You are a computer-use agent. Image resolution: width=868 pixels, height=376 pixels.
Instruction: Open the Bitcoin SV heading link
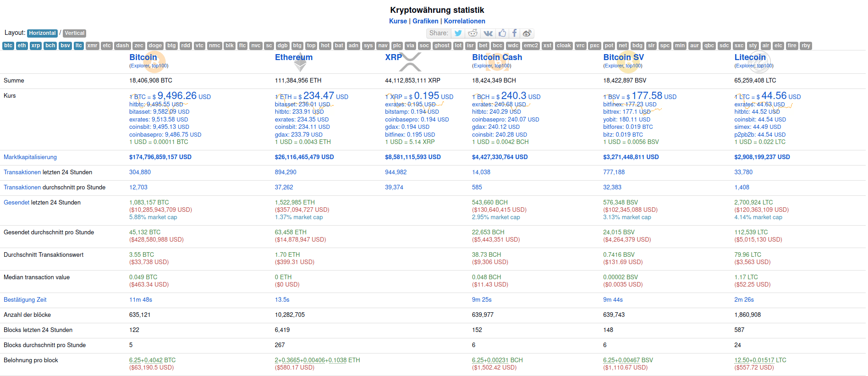tap(623, 57)
